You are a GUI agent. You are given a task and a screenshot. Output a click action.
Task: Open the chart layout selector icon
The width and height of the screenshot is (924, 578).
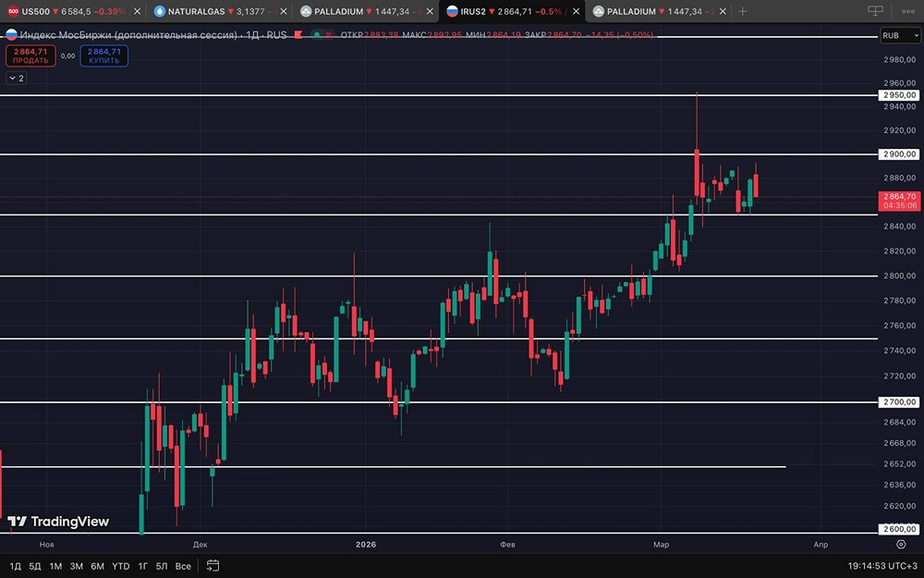pyautogui.click(x=876, y=11)
